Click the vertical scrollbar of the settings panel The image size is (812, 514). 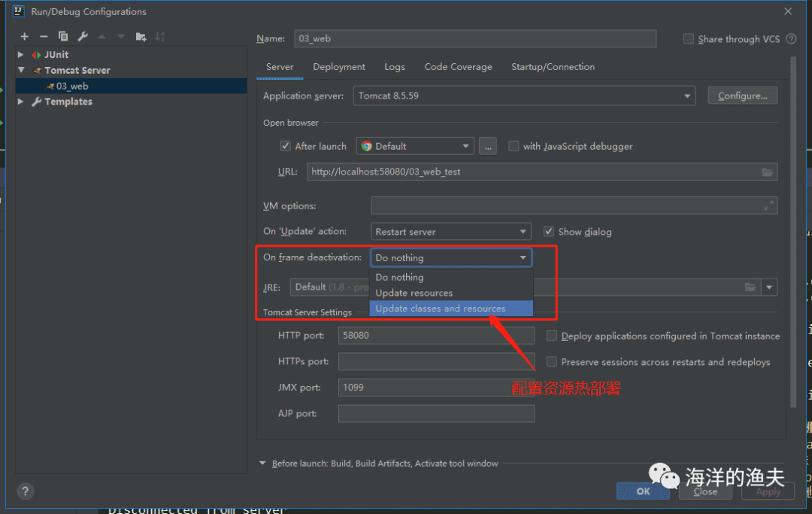pos(793,233)
